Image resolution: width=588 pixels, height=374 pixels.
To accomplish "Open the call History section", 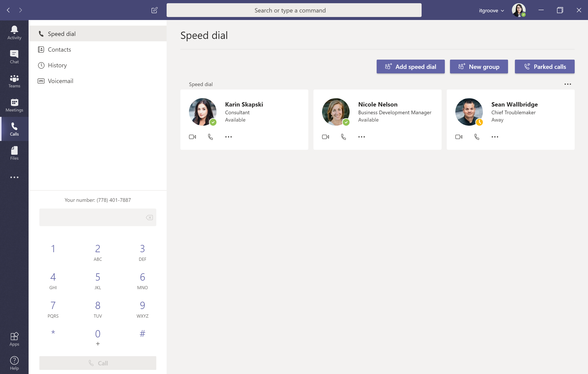I will pos(57,65).
